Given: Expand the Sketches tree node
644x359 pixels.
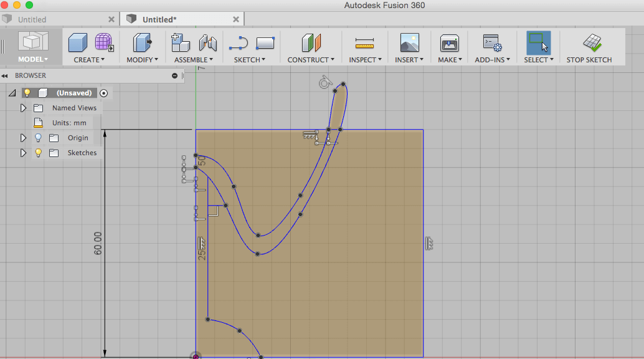Looking at the screenshot, I should point(23,153).
